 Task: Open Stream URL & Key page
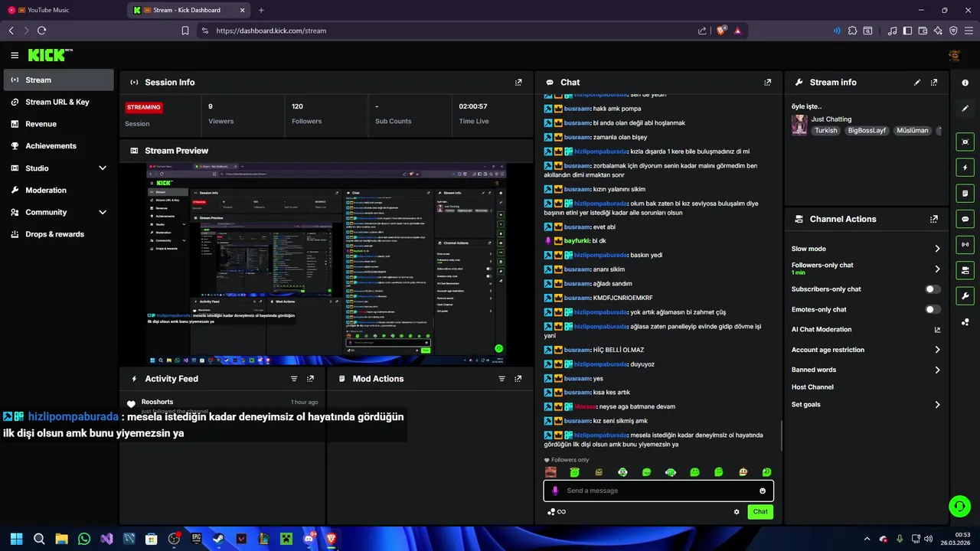(x=58, y=102)
